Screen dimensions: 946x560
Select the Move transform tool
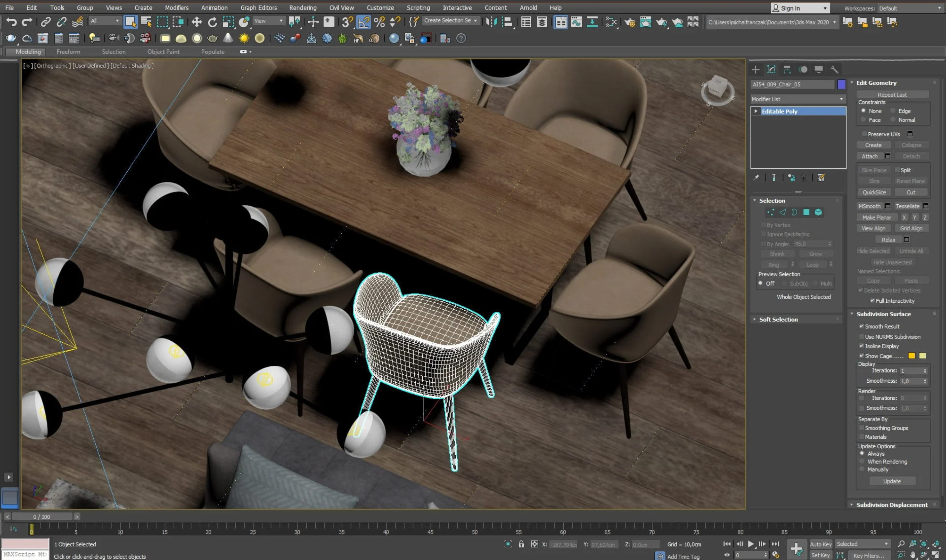pyautogui.click(x=196, y=22)
